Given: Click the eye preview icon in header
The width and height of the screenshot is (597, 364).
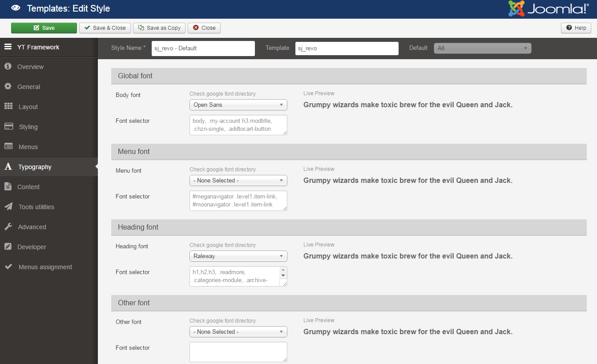Looking at the screenshot, I should (15, 8).
